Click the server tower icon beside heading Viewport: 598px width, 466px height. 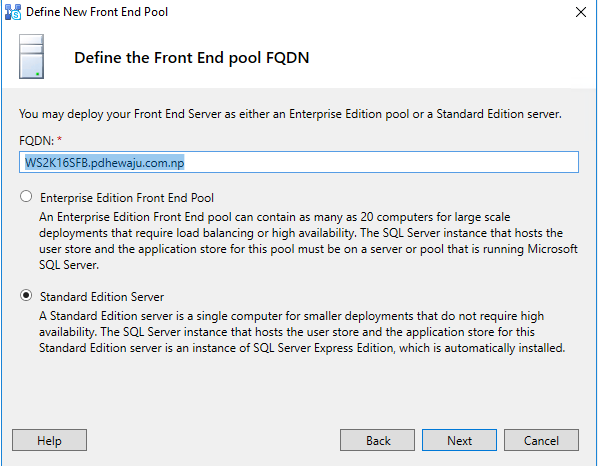pyautogui.click(x=31, y=56)
